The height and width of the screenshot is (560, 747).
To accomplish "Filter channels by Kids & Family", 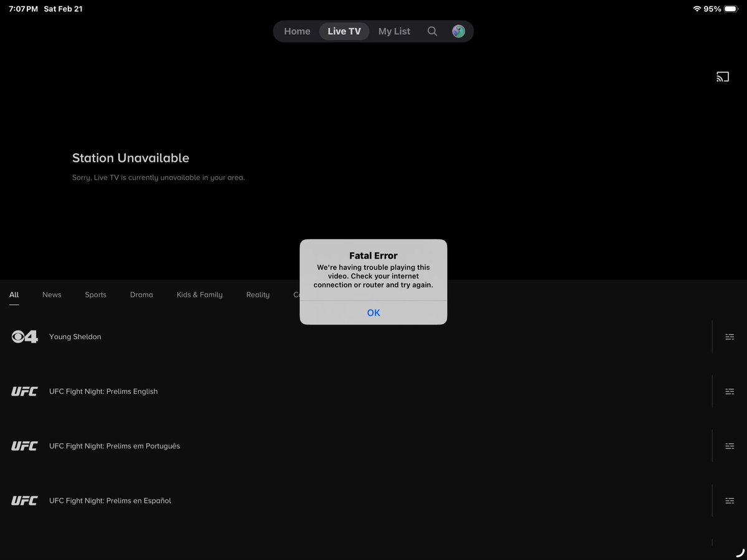I will 199,295.
